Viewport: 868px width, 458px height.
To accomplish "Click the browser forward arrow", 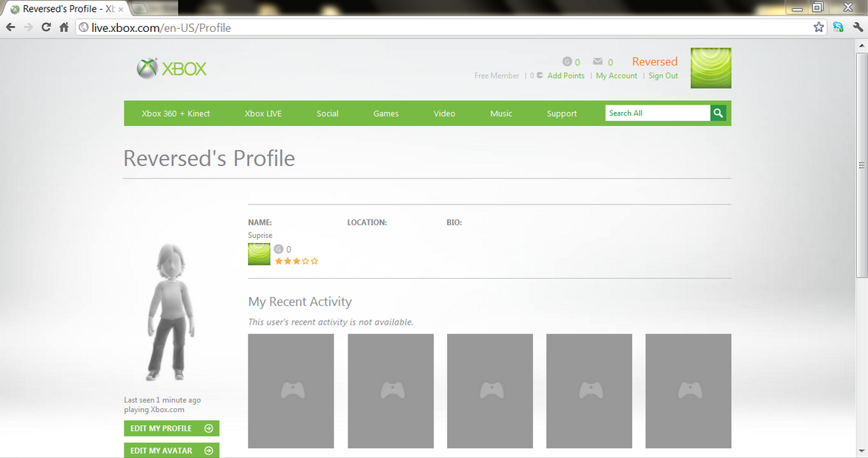I will 28,27.
